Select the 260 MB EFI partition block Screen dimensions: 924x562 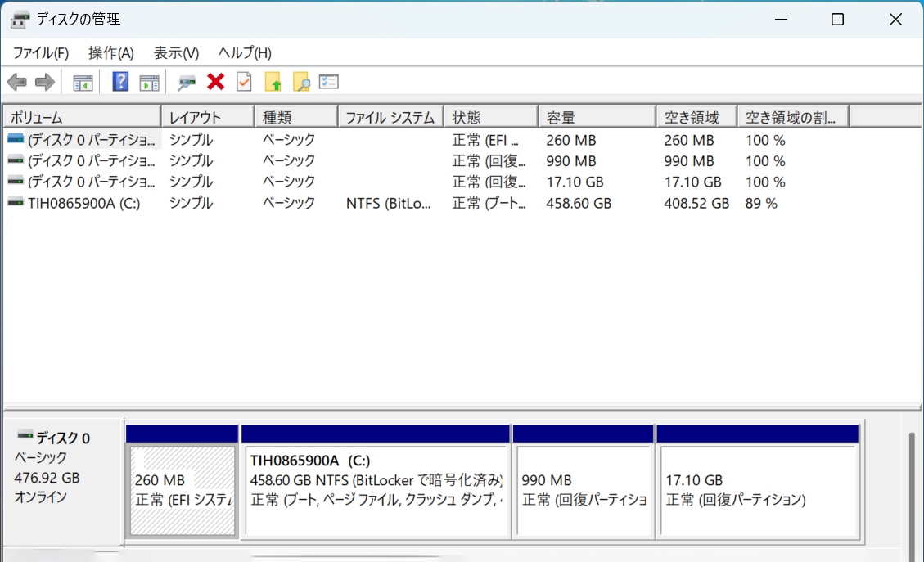click(x=183, y=490)
